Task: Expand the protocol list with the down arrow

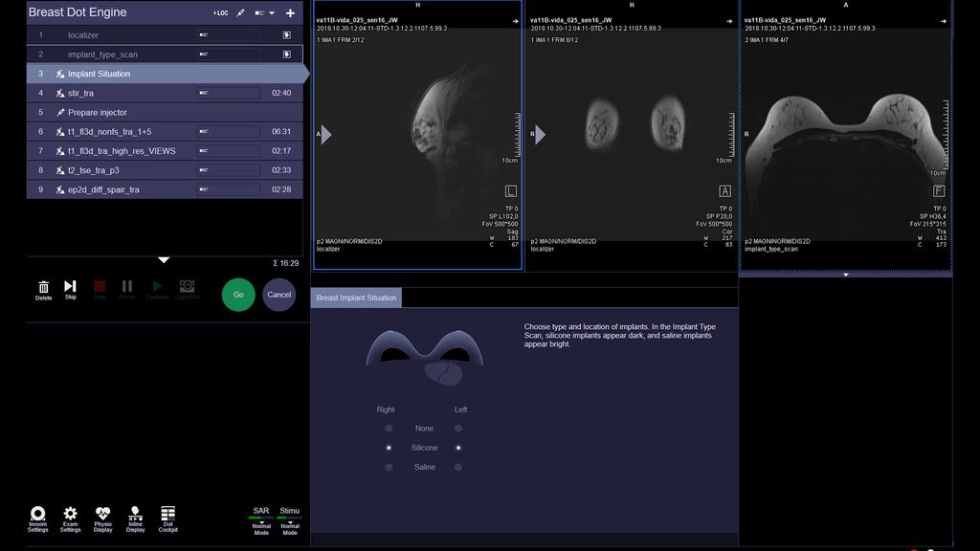Action: [164, 259]
